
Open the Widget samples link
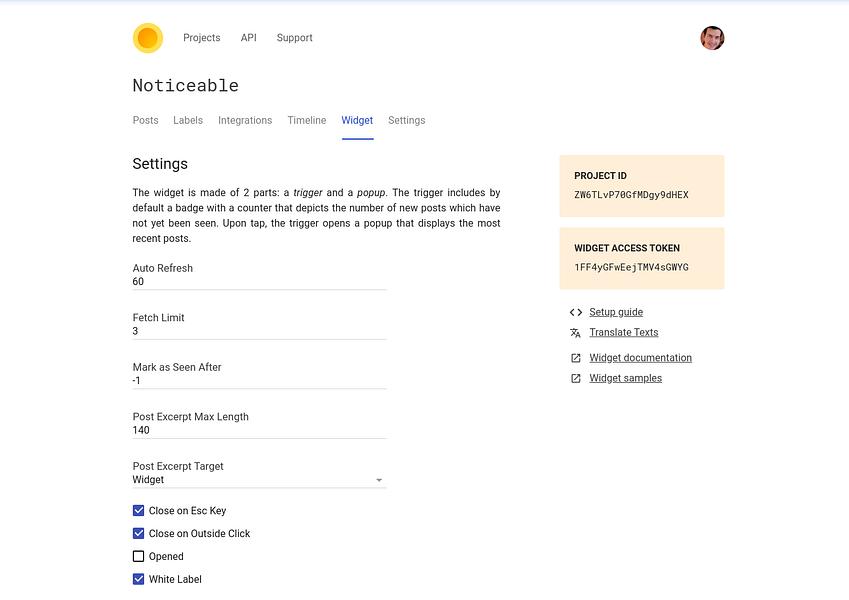[625, 379]
